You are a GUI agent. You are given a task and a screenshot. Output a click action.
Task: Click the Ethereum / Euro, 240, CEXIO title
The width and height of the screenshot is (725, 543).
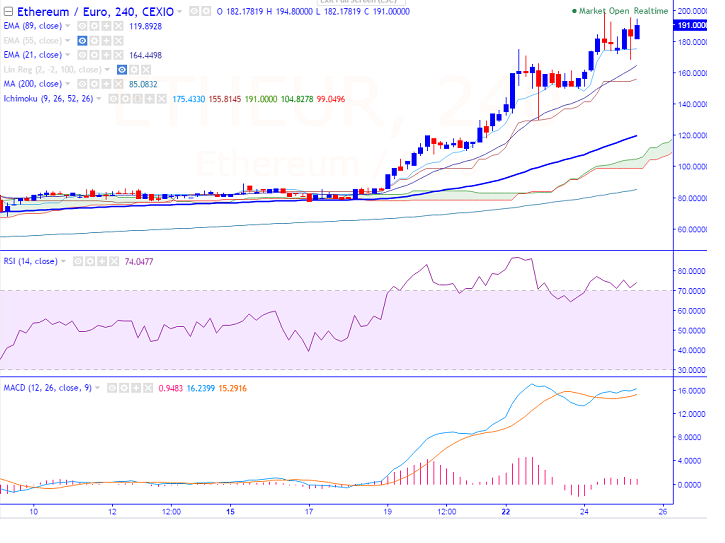pyautogui.click(x=95, y=12)
